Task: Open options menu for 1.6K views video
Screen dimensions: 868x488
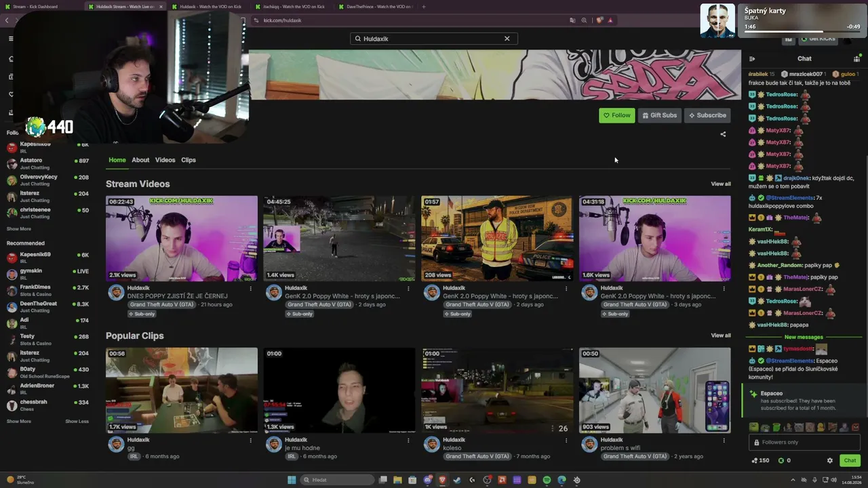Action: (x=724, y=289)
